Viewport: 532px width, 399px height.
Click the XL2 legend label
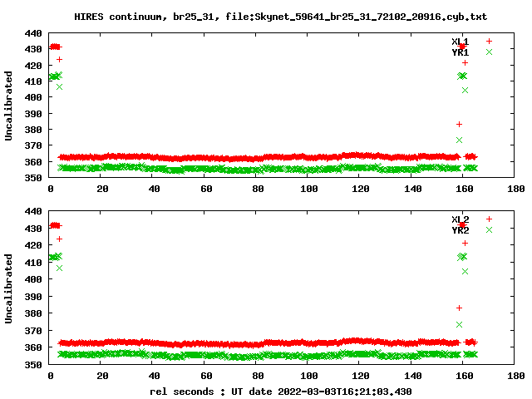tap(460, 219)
